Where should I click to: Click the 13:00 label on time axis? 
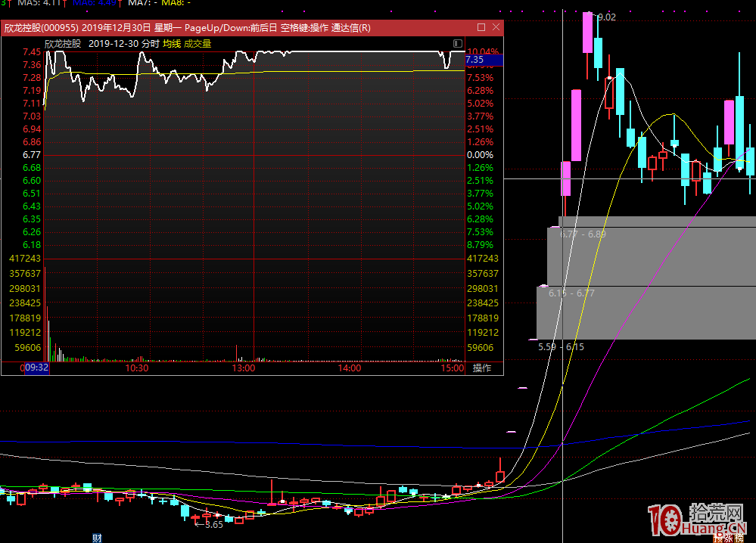[x=244, y=368]
